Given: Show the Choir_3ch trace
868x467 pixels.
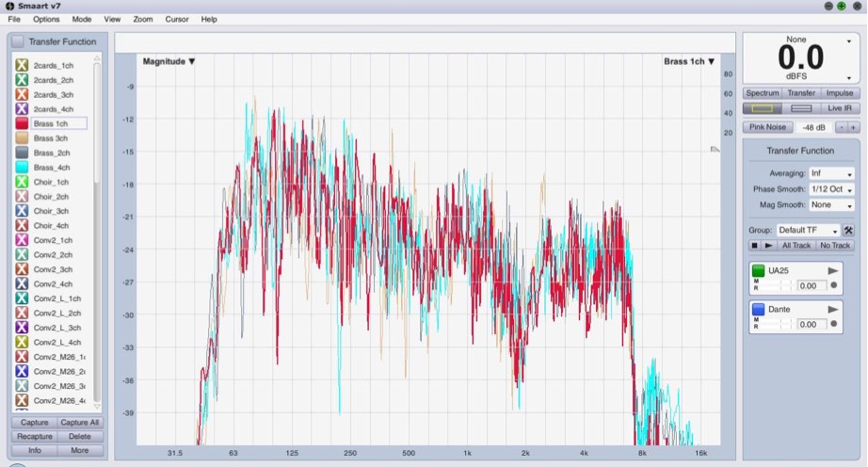Looking at the screenshot, I should pos(22,211).
